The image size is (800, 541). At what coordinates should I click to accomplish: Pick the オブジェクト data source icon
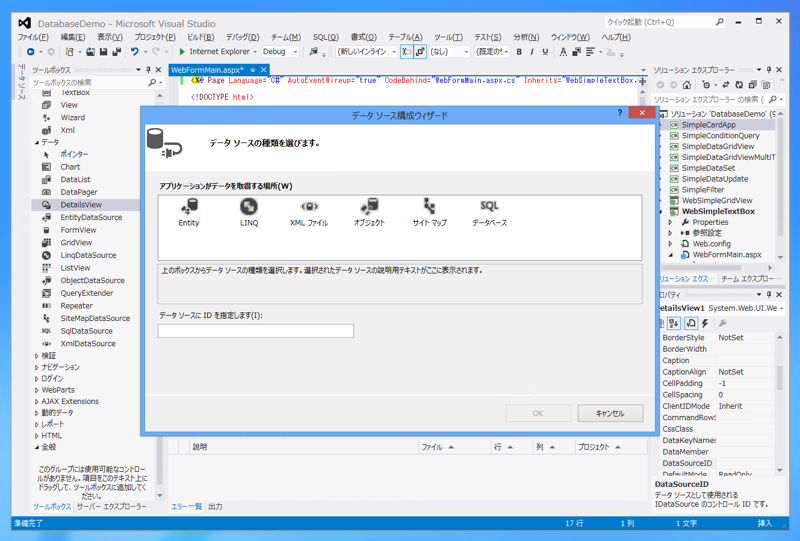369,212
